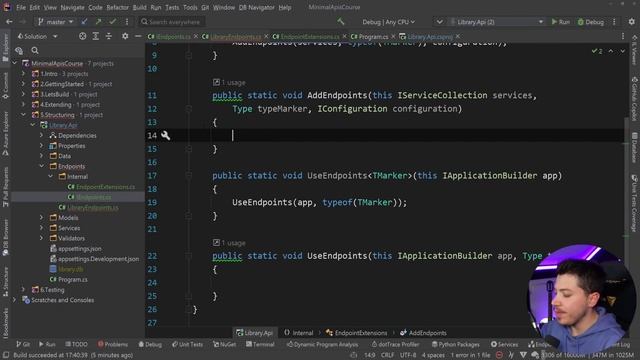This screenshot has width=640, height=360.
Task: Click the CRLF line separator in status bar
Action: pyautogui.click(x=387, y=355)
